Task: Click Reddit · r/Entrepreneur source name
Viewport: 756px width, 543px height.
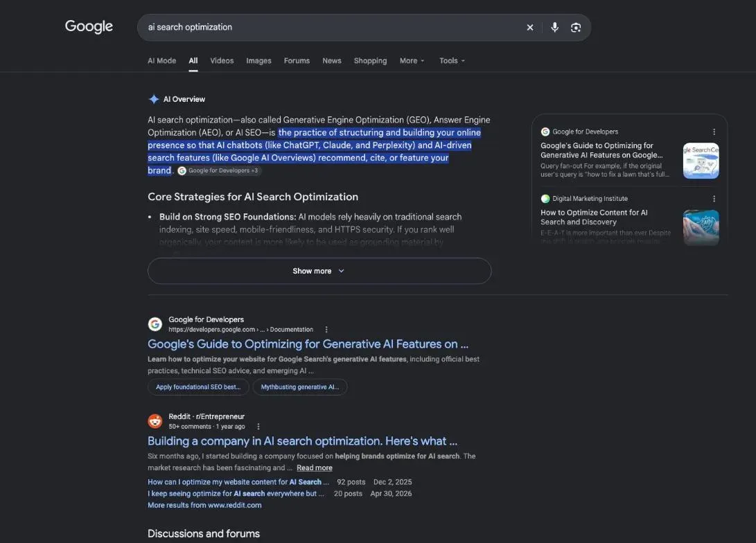Action: [206, 416]
